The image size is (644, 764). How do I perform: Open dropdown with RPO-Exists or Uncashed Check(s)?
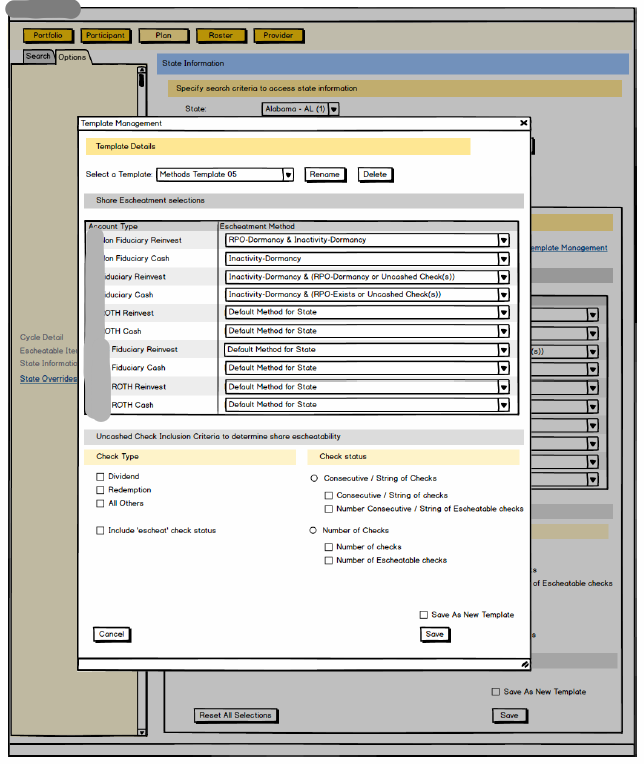pos(367,294)
